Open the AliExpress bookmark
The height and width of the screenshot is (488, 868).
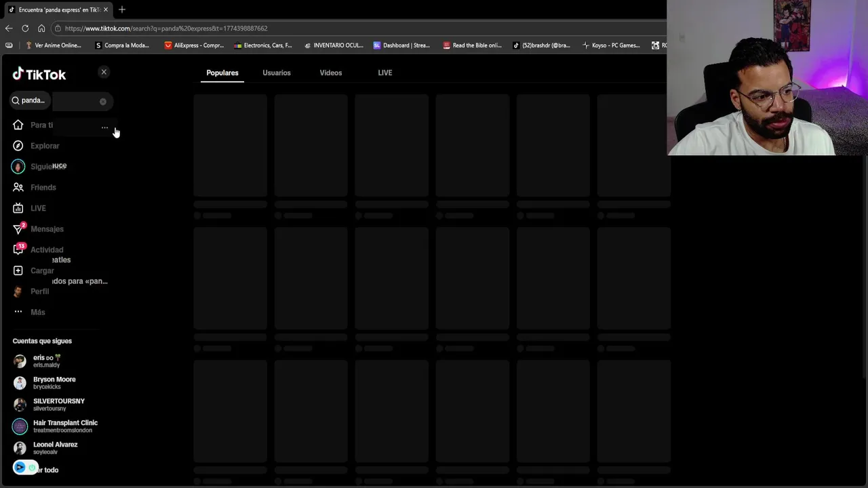pos(195,45)
